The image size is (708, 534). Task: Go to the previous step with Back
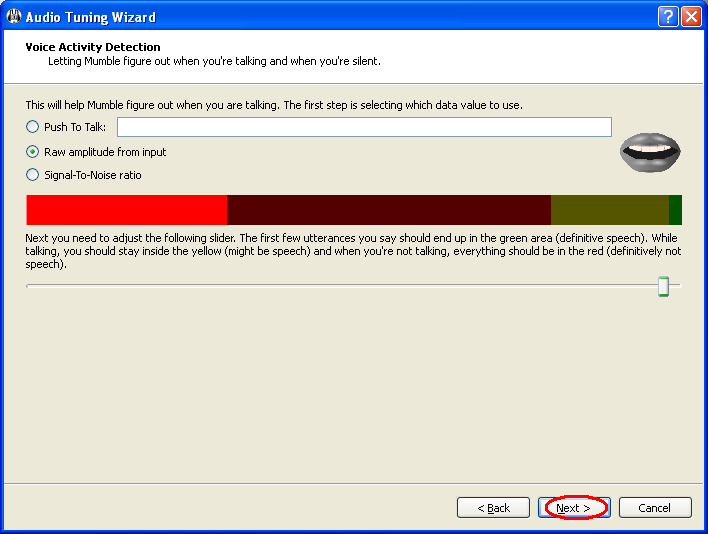point(493,508)
